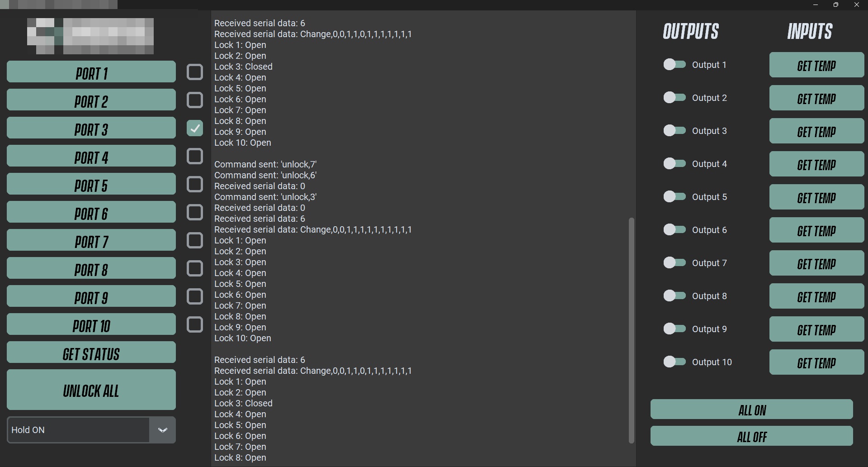The height and width of the screenshot is (467, 868).
Task: Unlock every port with UNLOCK ALL
Action: [91, 390]
